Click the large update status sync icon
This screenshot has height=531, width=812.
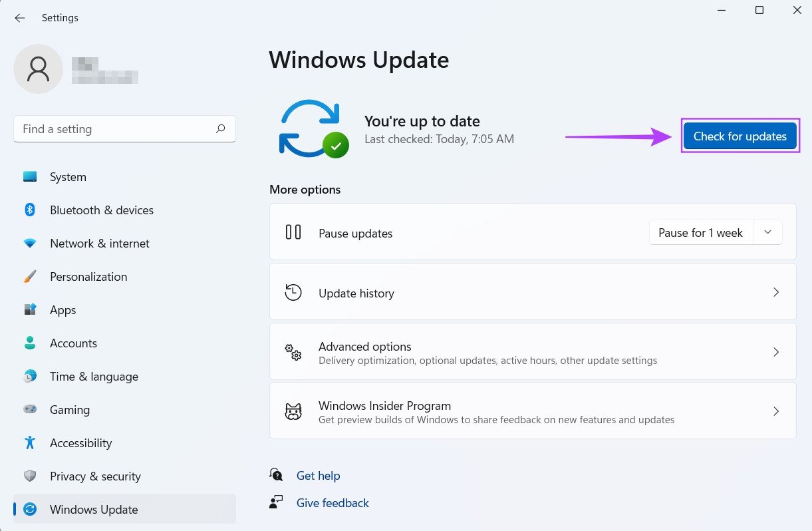click(314, 128)
